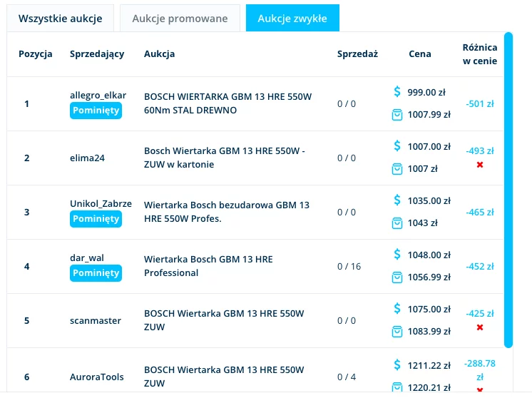Image resolution: width=532 pixels, height=403 pixels.
Task: Click position number 1
Action: pos(26,104)
